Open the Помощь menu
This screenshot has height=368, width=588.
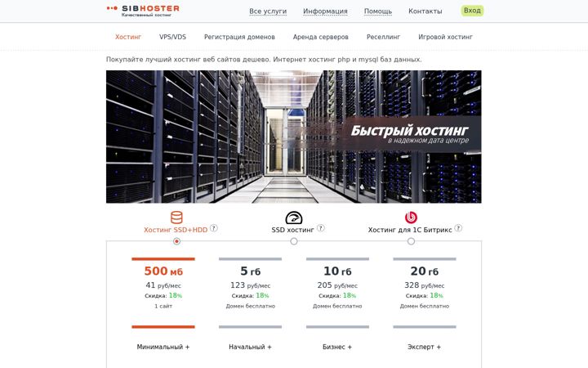coord(378,11)
